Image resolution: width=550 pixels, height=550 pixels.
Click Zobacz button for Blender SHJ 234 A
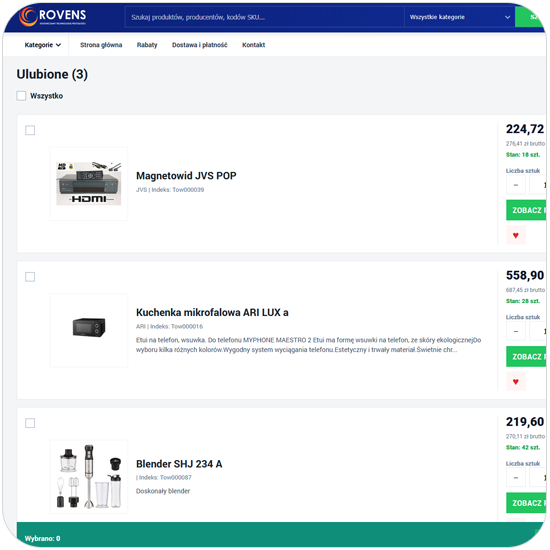point(526,503)
